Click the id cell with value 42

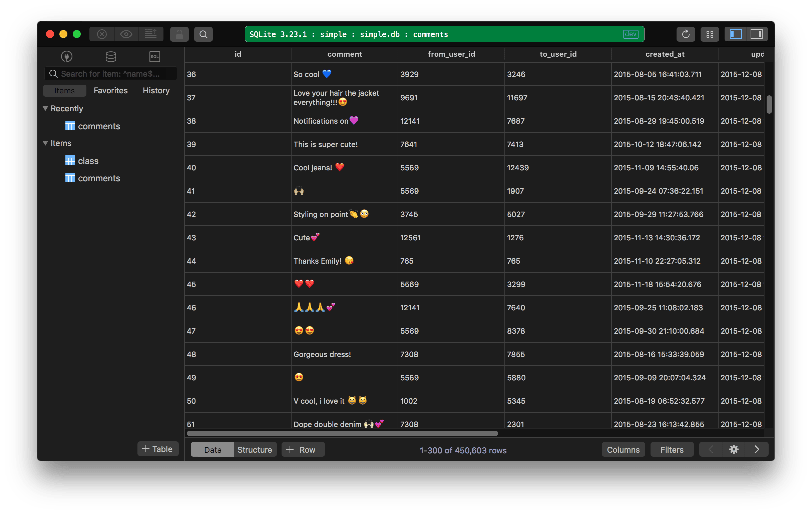pos(238,214)
